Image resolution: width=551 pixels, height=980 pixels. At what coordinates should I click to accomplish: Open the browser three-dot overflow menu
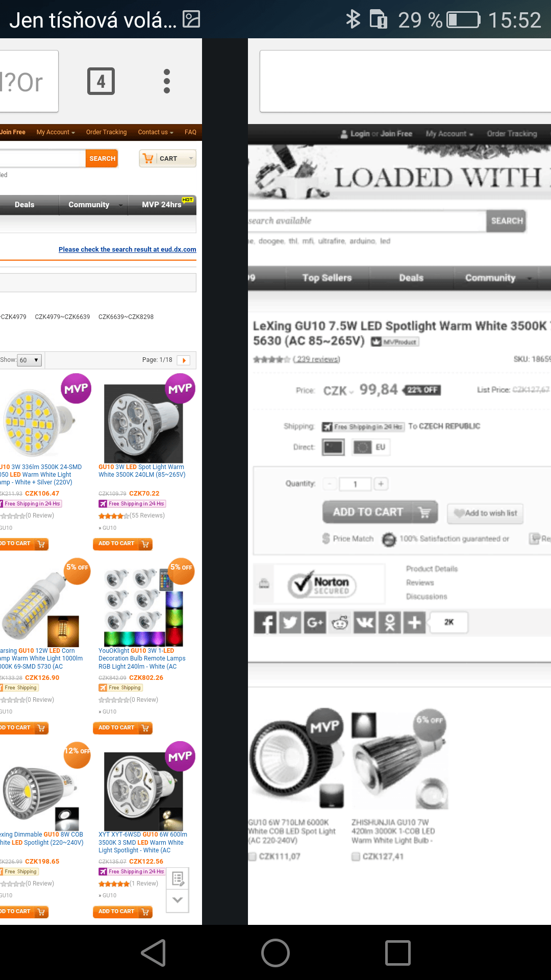167,81
